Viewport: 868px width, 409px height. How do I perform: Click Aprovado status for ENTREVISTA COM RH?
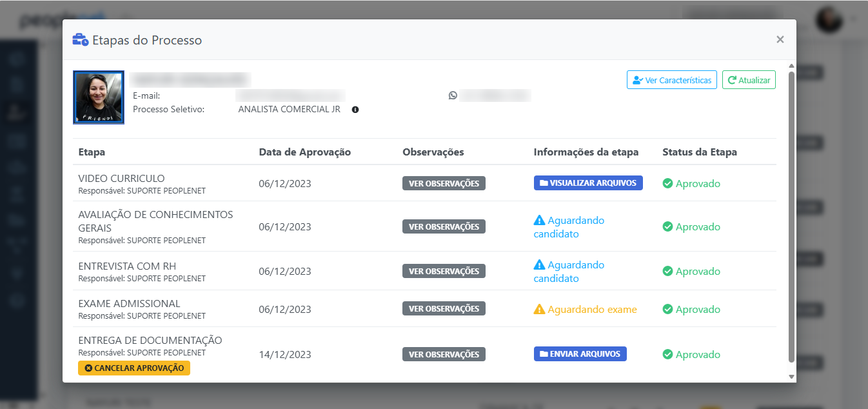point(691,271)
